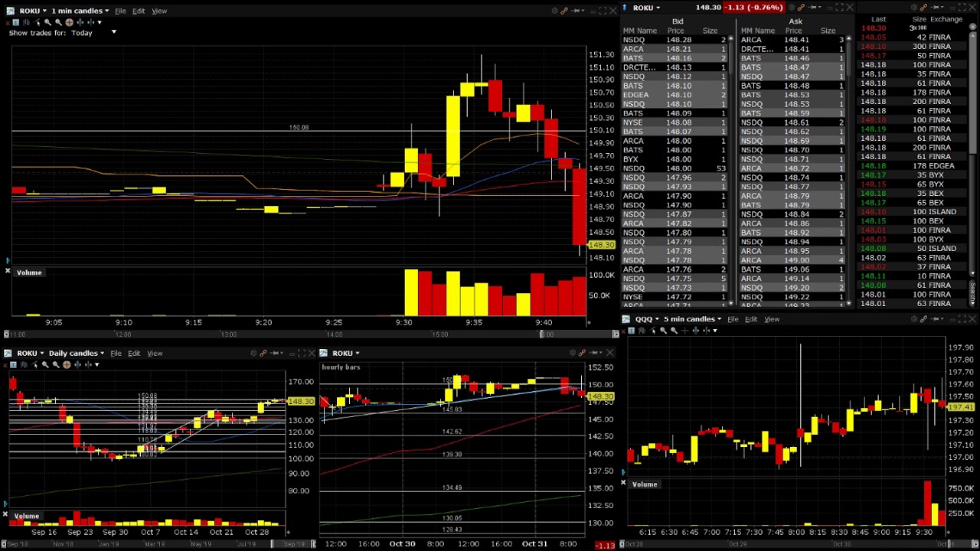
Task: Open settings gear of the Daily candles chart
Action: pyautogui.click(x=253, y=353)
